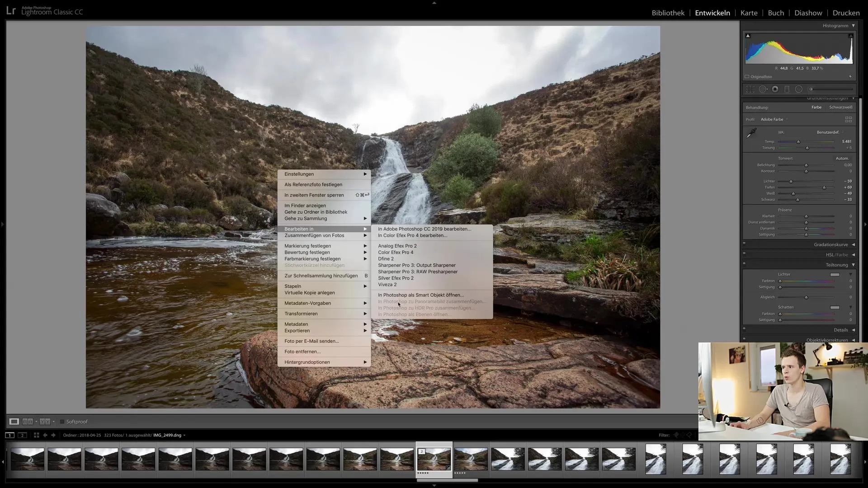Open the Drucken module
868x488 pixels.
(846, 13)
